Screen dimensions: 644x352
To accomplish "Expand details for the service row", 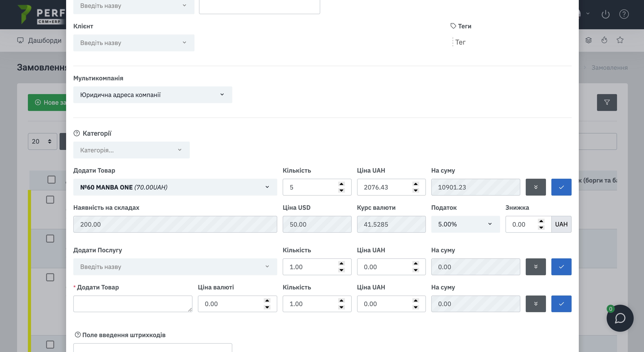I will click(535, 267).
